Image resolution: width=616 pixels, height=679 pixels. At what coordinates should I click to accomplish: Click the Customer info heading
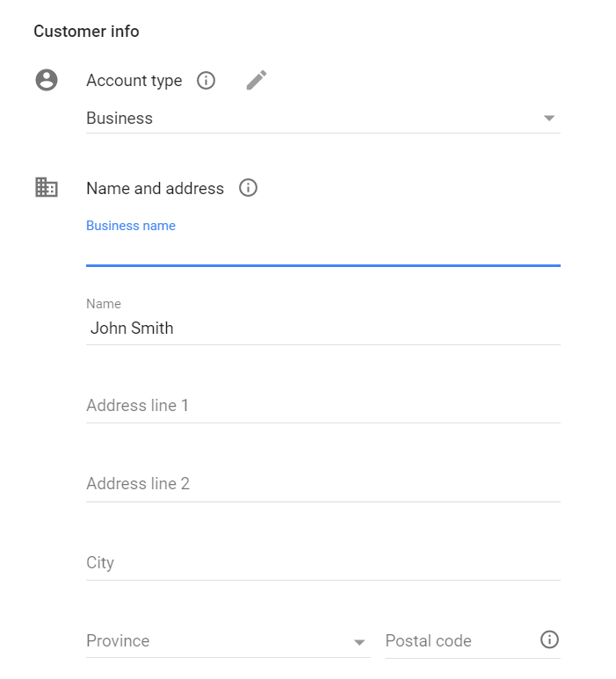pyautogui.click(x=87, y=32)
